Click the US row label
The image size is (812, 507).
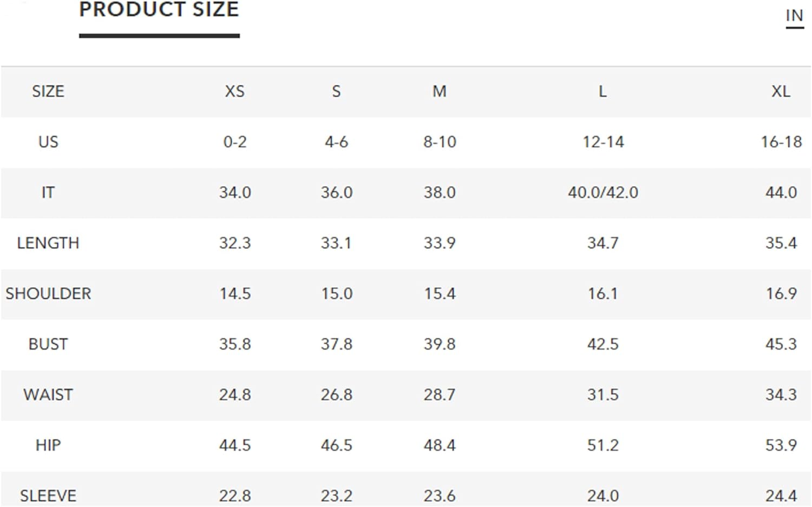click(x=48, y=142)
